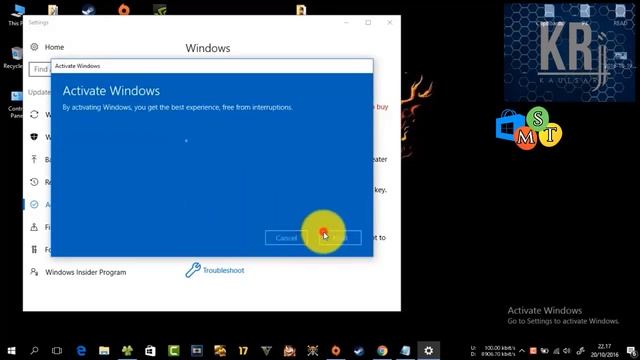Select Activation checkmark icon in sidebar
Image resolution: width=640 pixels, height=360 pixels.
click(34, 204)
